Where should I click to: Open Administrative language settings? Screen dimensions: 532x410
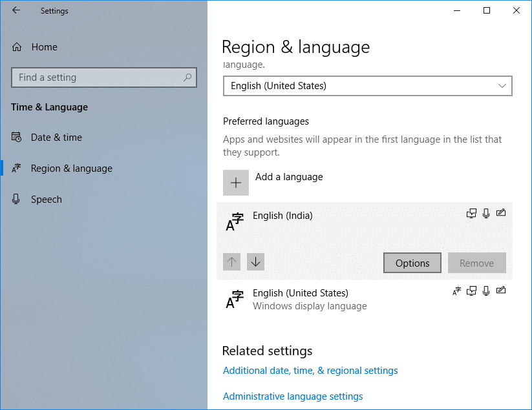click(292, 396)
